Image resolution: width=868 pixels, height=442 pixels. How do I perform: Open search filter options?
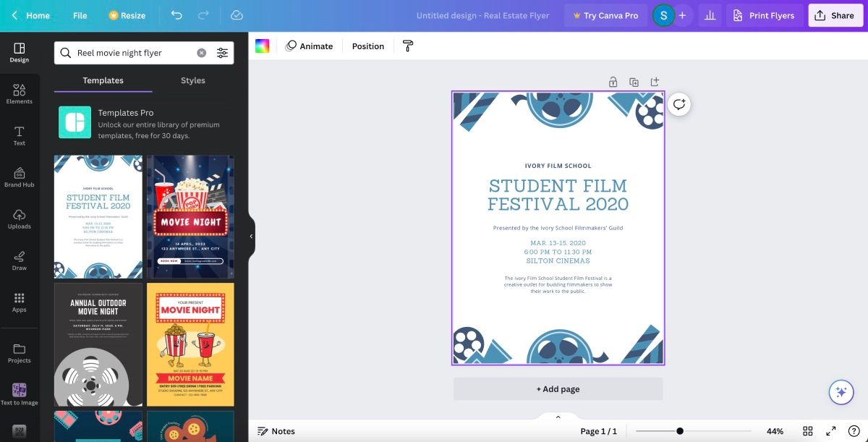pyautogui.click(x=223, y=52)
